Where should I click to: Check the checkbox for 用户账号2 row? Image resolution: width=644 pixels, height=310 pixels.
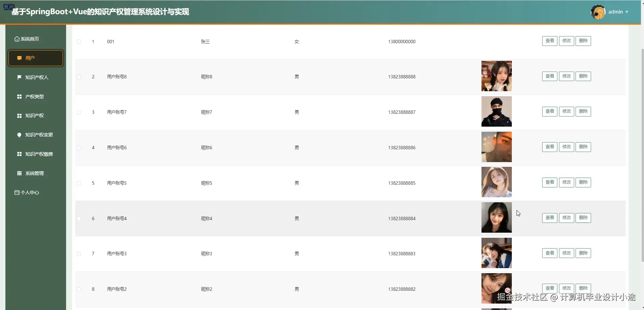tap(79, 289)
